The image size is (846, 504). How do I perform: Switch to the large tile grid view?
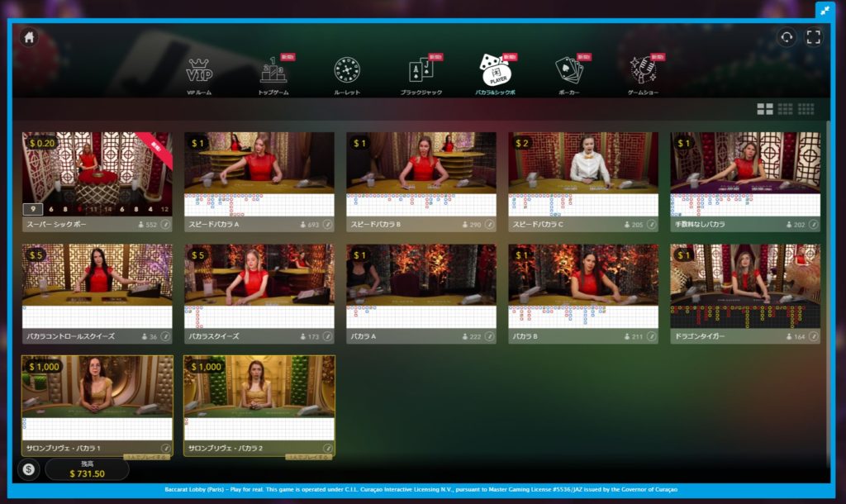coord(765,109)
